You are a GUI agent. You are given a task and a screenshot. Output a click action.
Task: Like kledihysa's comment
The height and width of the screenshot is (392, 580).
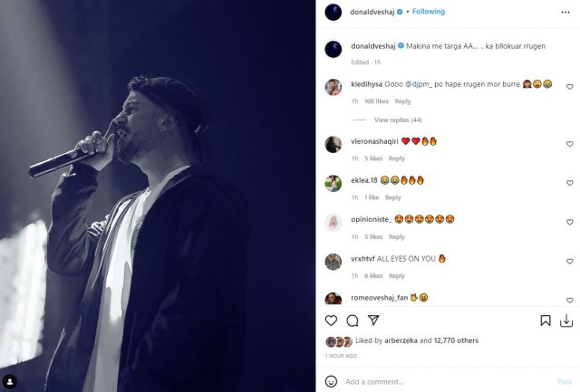(x=570, y=87)
